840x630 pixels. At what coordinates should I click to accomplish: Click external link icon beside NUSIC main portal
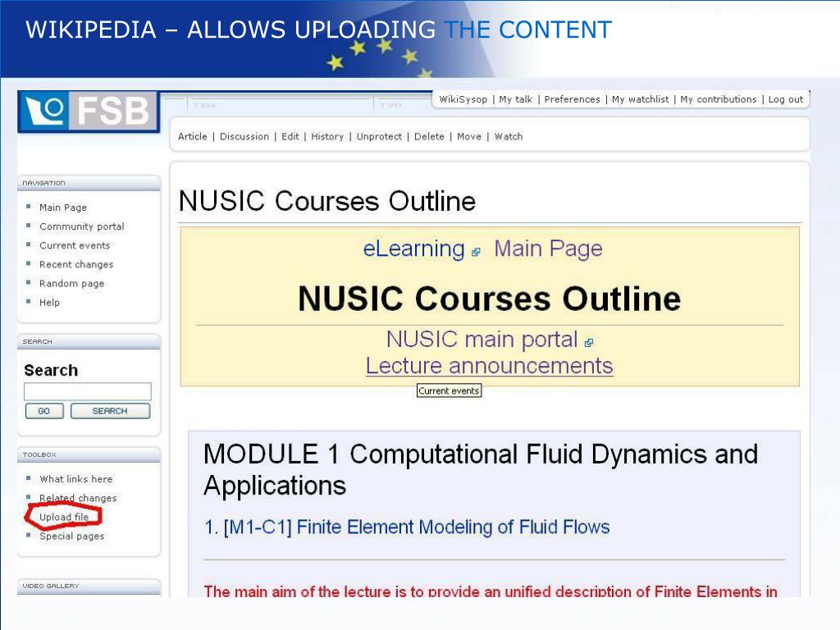589,343
